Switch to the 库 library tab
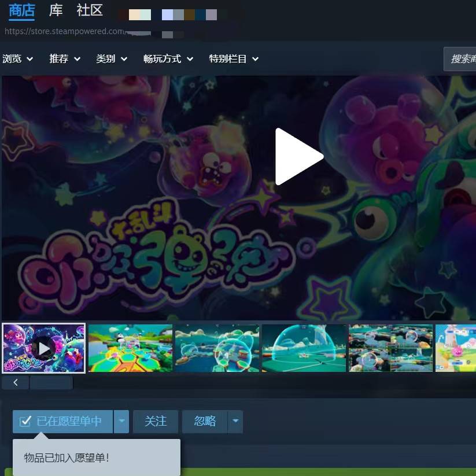 click(x=56, y=10)
